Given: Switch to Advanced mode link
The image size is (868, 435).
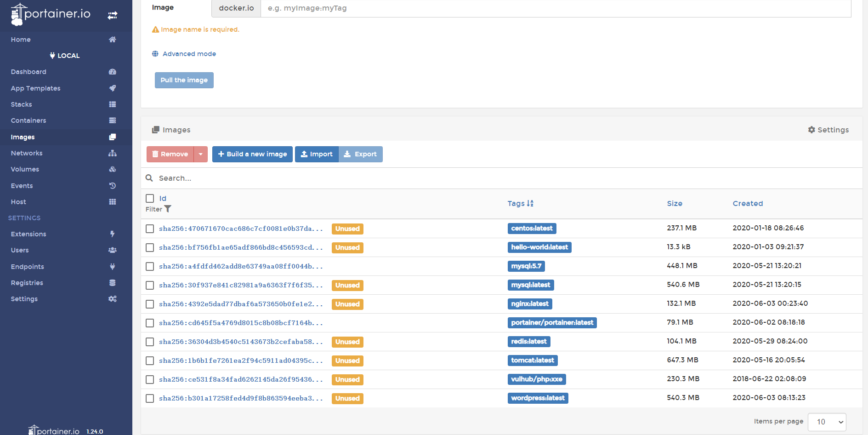Looking at the screenshot, I should coord(189,54).
